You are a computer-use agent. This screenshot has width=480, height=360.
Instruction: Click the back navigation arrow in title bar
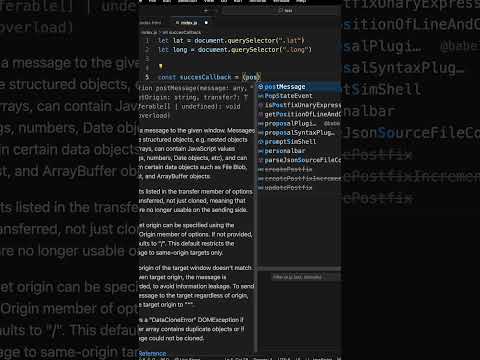click(x=206, y=11)
